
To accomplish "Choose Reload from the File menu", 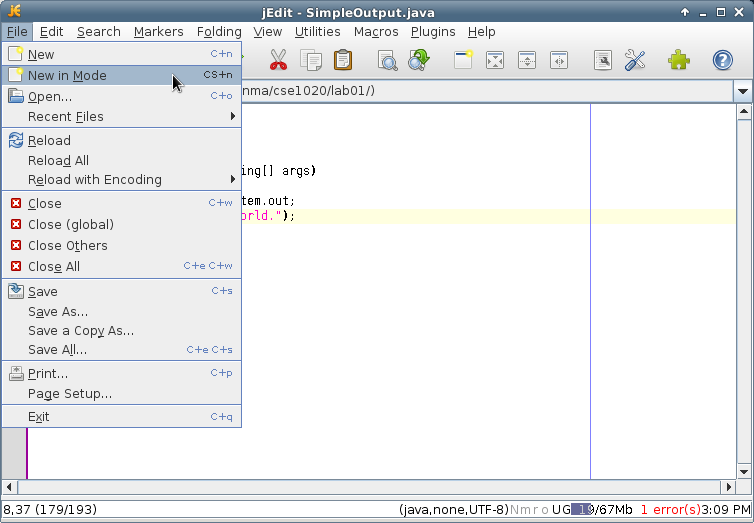I will (122, 140).
